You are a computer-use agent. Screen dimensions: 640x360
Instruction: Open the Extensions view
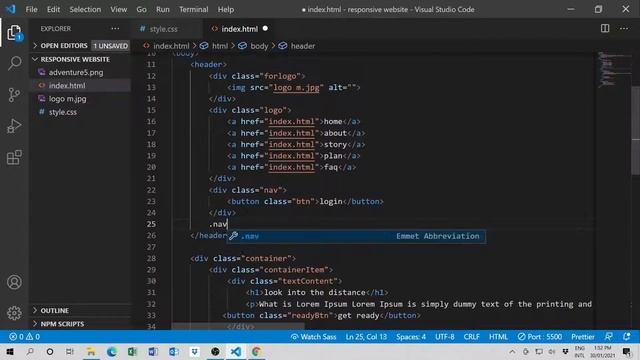[x=14, y=157]
